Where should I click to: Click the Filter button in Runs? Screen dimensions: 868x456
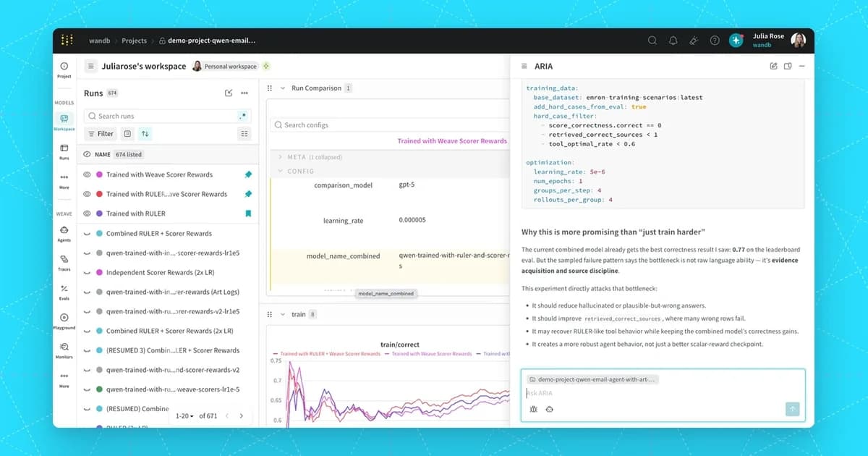coord(100,133)
